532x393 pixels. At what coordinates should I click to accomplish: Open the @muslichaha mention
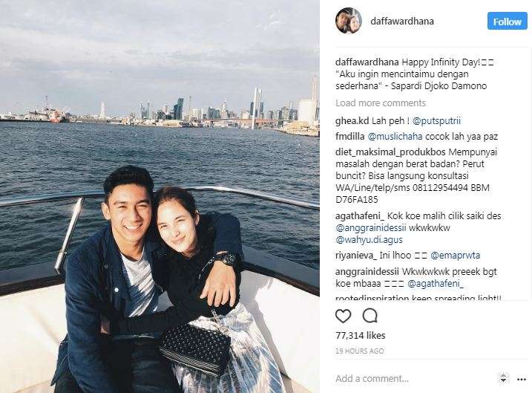coord(395,137)
